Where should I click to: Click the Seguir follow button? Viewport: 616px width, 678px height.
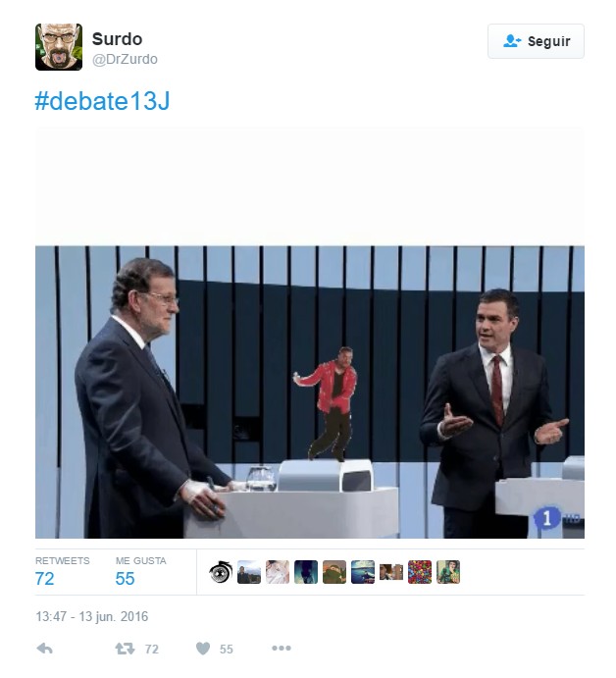click(536, 41)
